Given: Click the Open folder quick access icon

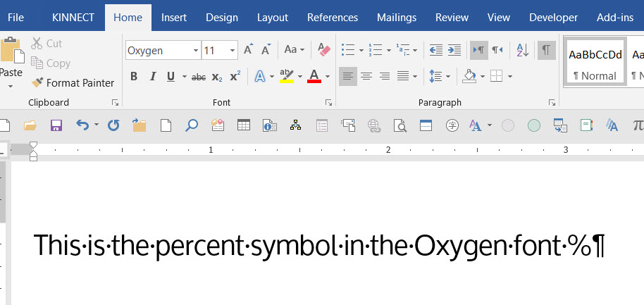Looking at the screenshot, I should coord(30,125).
